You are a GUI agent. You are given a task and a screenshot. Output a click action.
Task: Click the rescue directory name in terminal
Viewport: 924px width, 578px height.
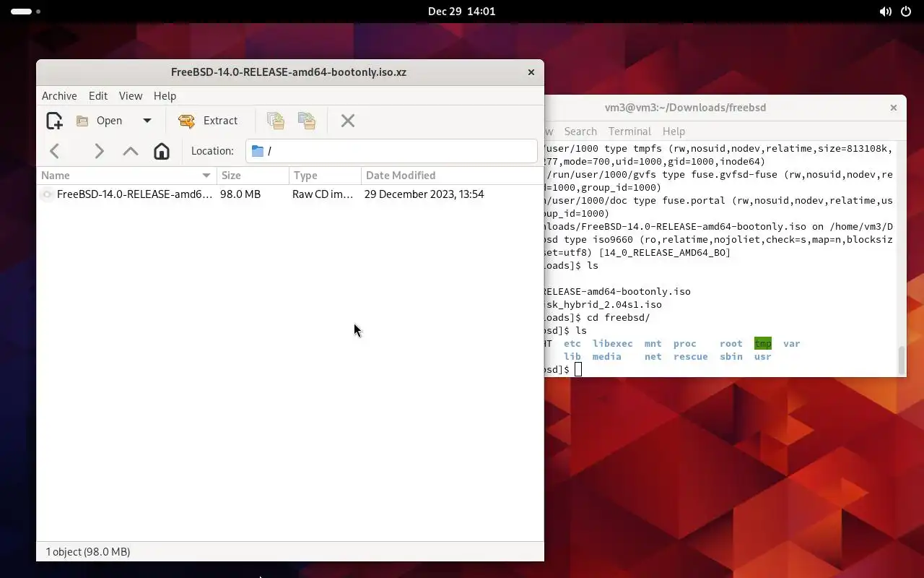click(x=691, y=357)
